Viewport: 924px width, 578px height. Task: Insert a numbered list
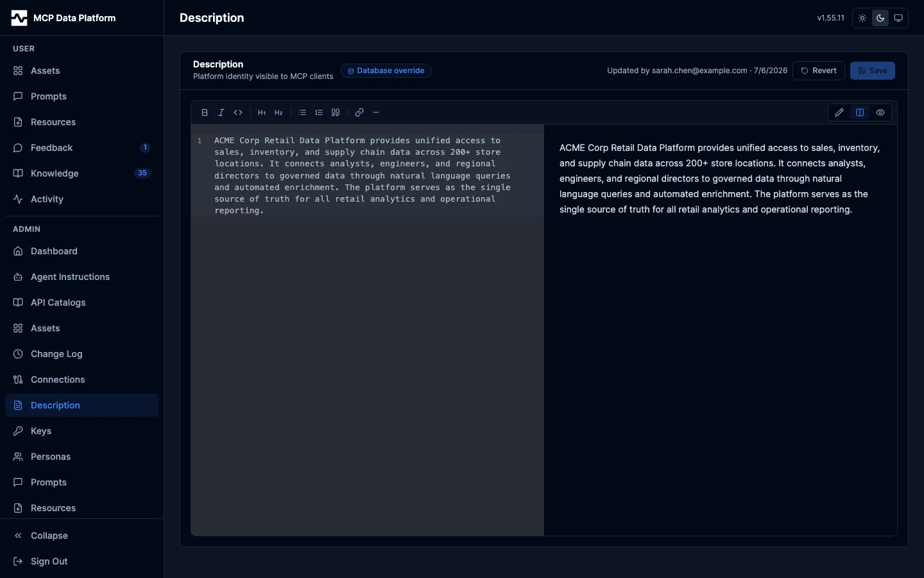[319, 112]
